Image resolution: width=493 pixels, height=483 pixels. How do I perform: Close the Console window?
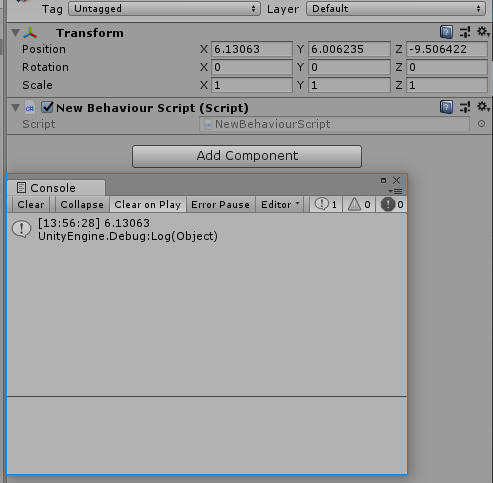[396, 180]
